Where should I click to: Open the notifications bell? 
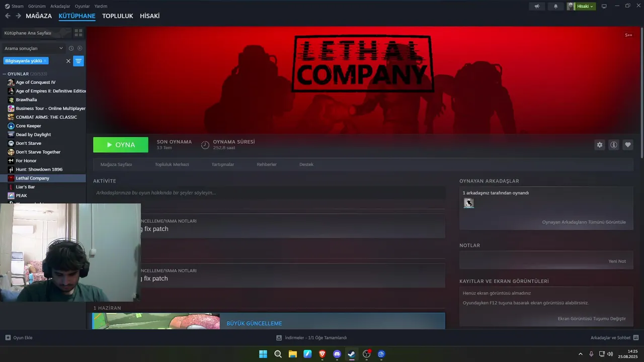coord(556,6)
